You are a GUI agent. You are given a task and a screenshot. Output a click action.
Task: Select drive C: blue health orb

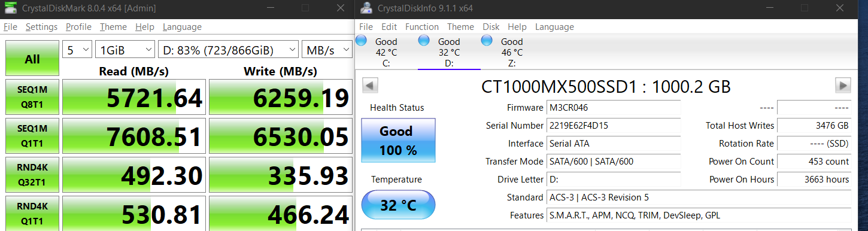point(361,40)
